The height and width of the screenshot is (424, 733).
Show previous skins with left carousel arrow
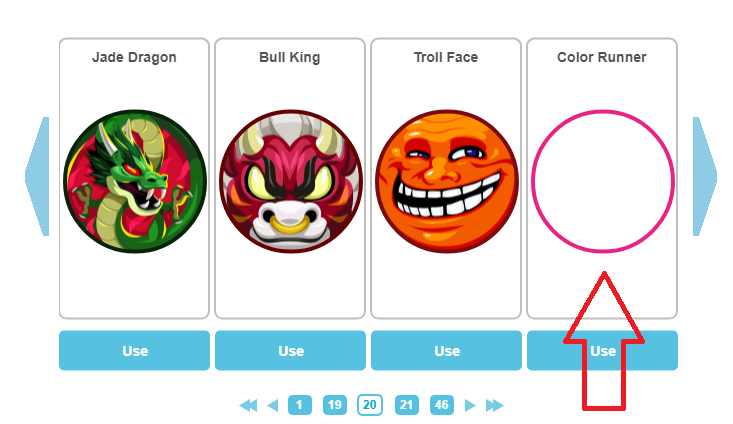[37, 177]
